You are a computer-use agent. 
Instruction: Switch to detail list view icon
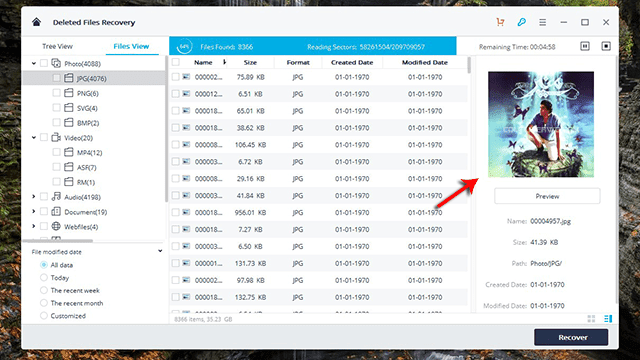click(608, 319)
